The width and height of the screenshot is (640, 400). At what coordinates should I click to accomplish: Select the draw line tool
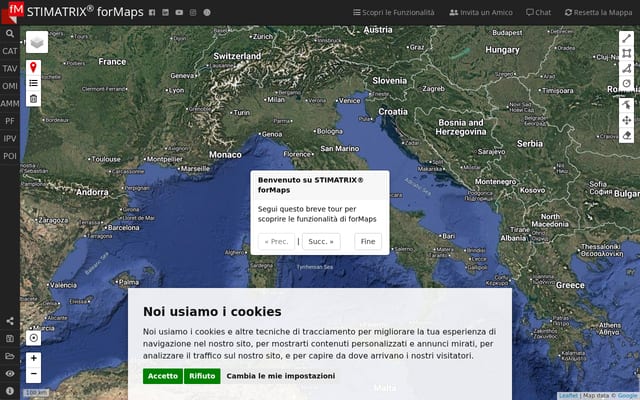(627, 38)
